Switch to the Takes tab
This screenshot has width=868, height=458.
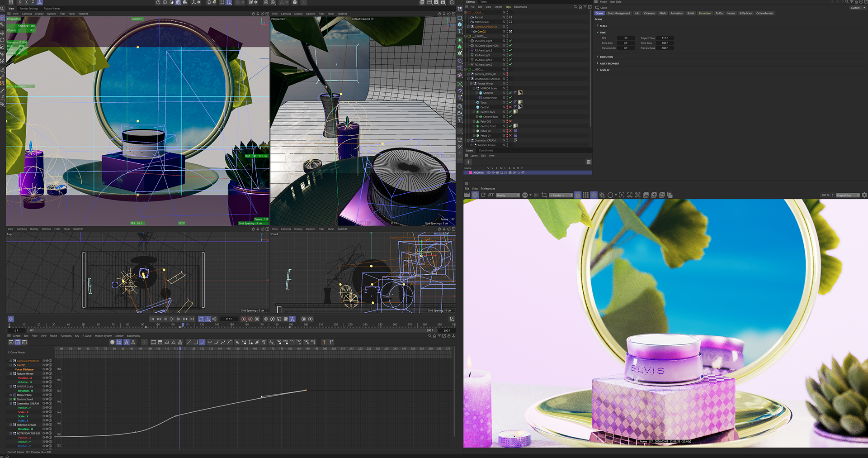click(x=483, y=2)
